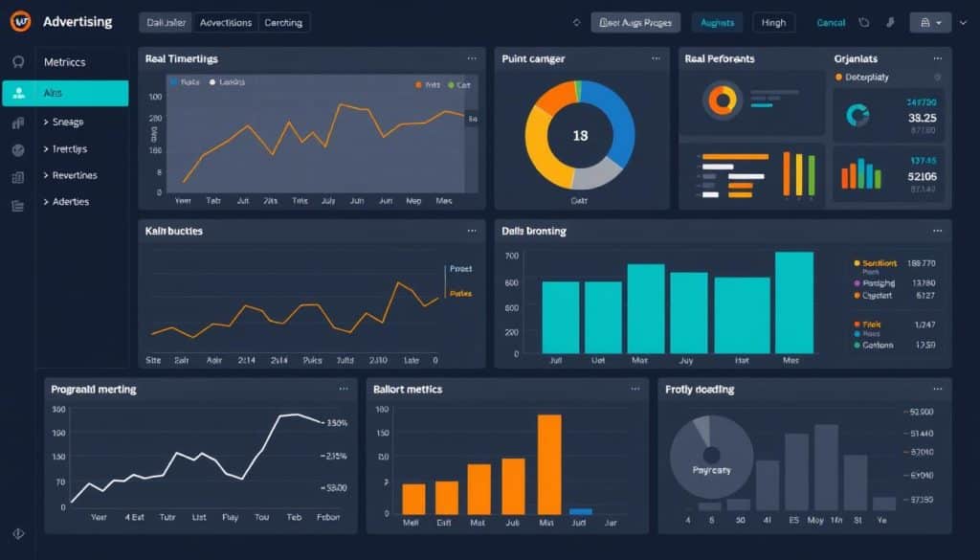Expand the Iretctjps sidebar section
Viewport: 980px width, 560px height.
65,148
